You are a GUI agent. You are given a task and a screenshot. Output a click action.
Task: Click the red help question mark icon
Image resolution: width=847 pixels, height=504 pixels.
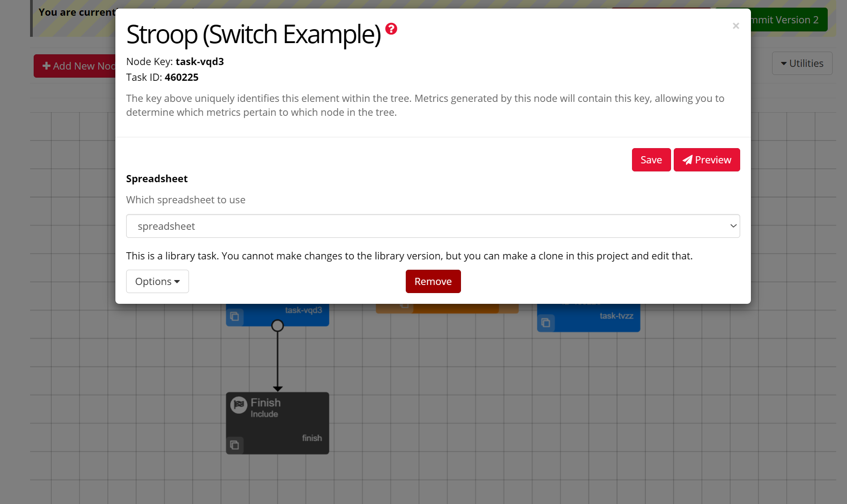pyautogui.click(x=391, y=29)
